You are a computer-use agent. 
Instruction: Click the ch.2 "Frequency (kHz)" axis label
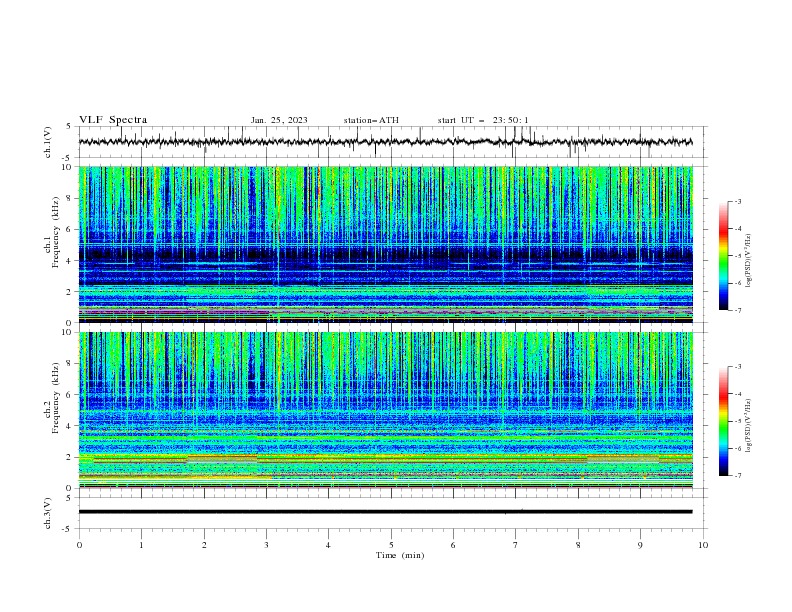56,398
